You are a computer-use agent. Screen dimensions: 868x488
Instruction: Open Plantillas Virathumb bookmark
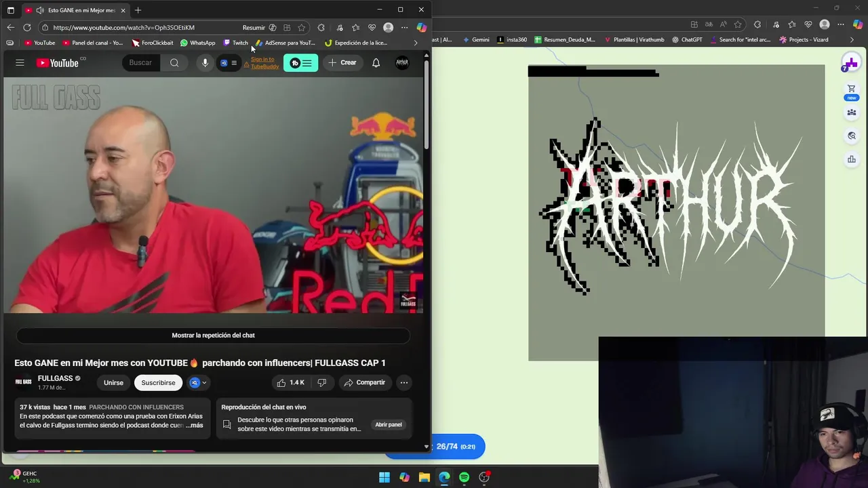(634, 39)
